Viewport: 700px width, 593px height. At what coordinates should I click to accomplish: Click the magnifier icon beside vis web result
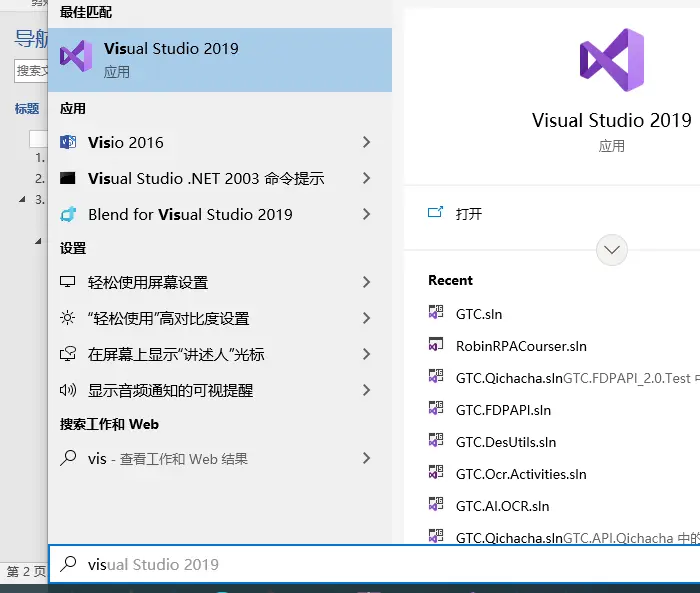tap(68, 458)
